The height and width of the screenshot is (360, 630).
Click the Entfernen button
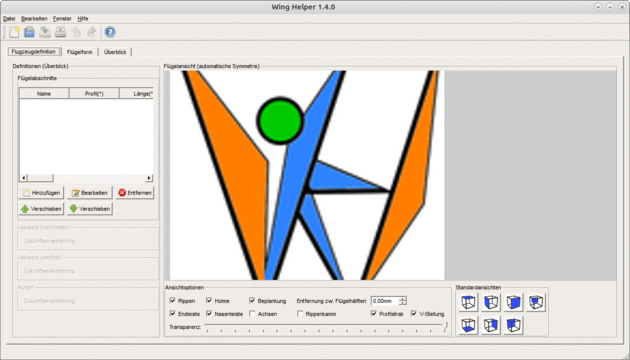point(135,193)
